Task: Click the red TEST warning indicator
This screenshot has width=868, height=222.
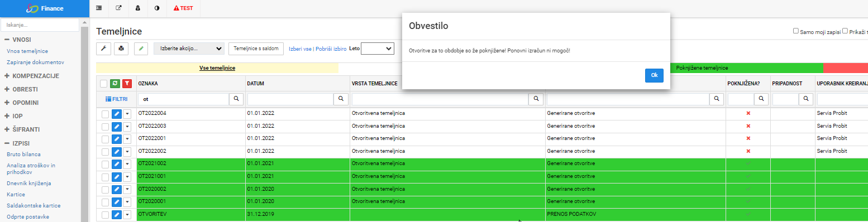Action: [183, 8]
